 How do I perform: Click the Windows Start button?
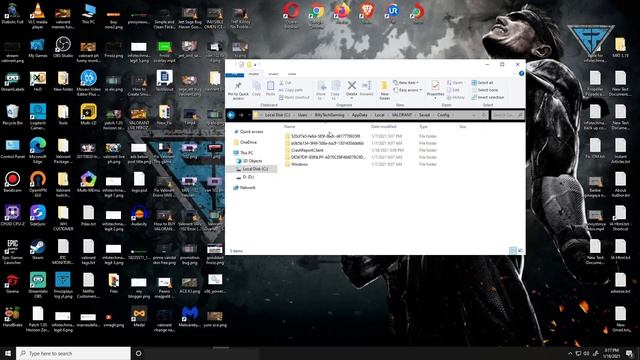coord(8,353)
